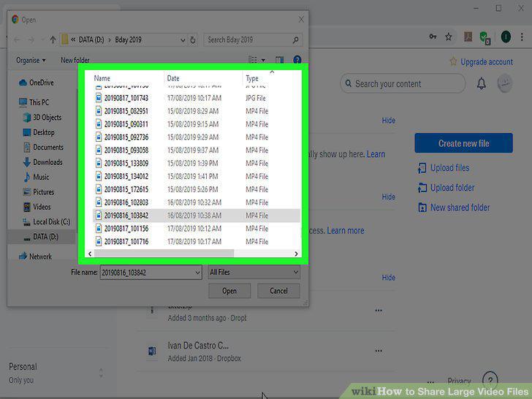
Task: Click horizontal scrollbar right arrow
Action: 296,254
